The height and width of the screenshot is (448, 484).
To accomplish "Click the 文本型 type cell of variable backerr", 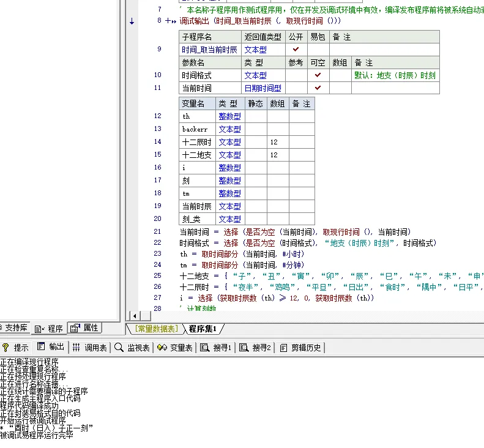I will pos(229,129).
